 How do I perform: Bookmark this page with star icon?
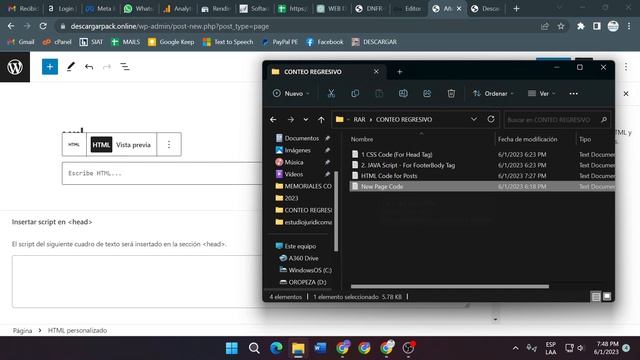pos(561,26)
